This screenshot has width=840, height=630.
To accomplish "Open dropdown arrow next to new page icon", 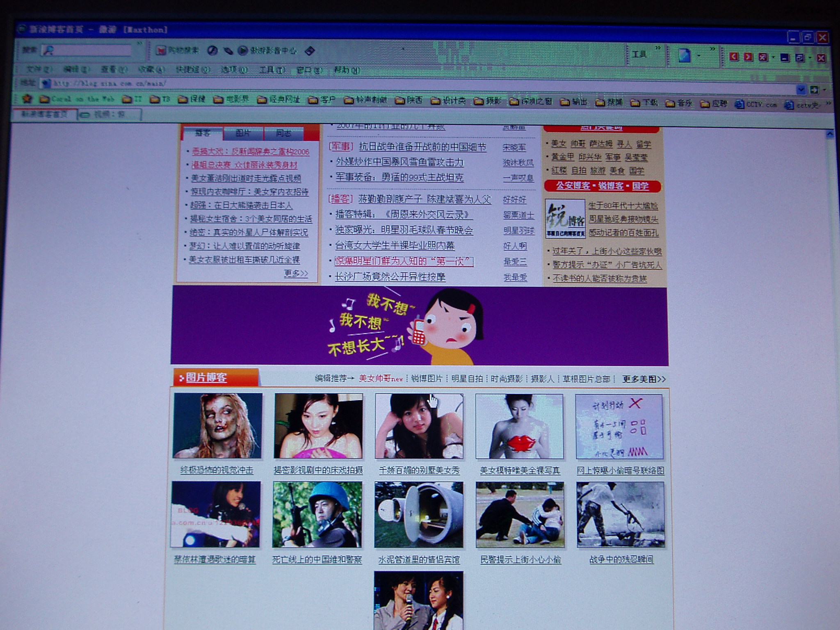I will click(x=699, y=56).
